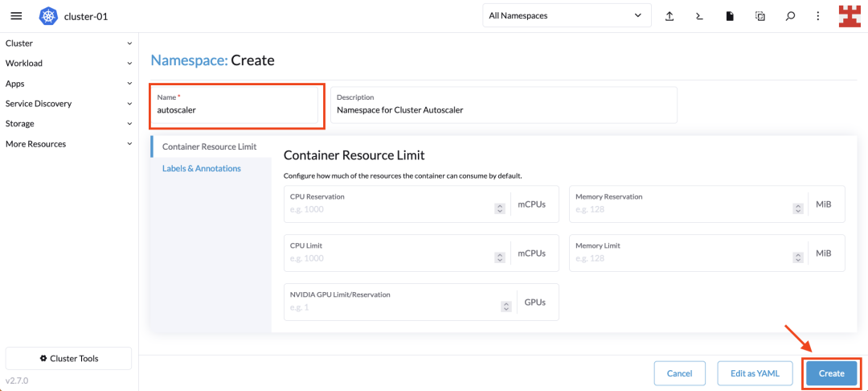
Task: Open Cluster Tools in the sidebar
Action: click(x=68, y=358)
